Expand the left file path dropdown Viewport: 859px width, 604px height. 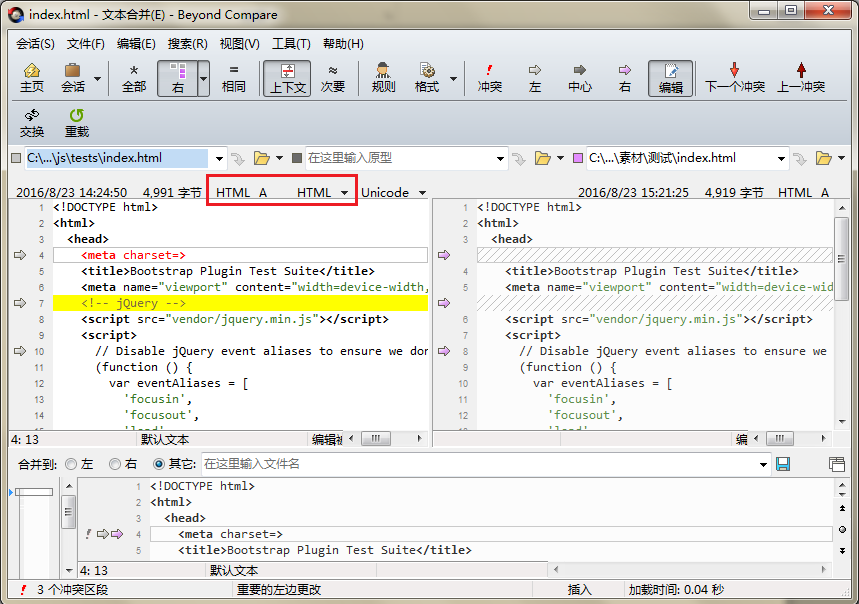click(218, 158)
